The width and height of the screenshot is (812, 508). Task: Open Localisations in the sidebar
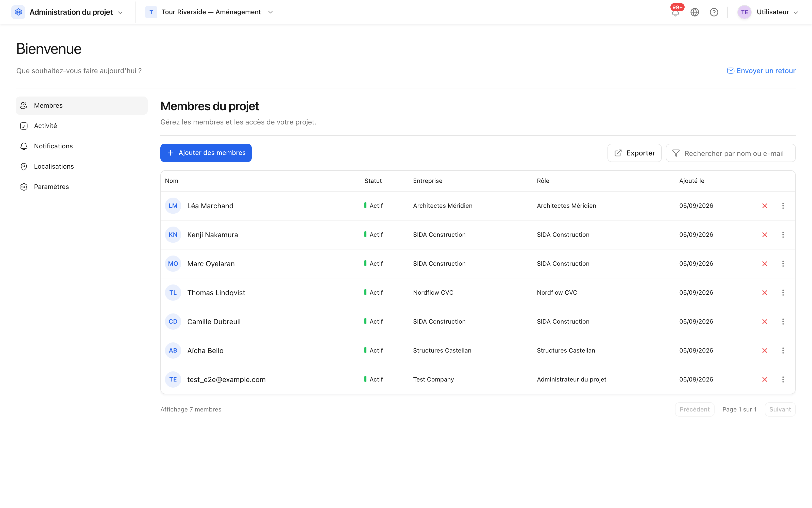pos(81,167)
